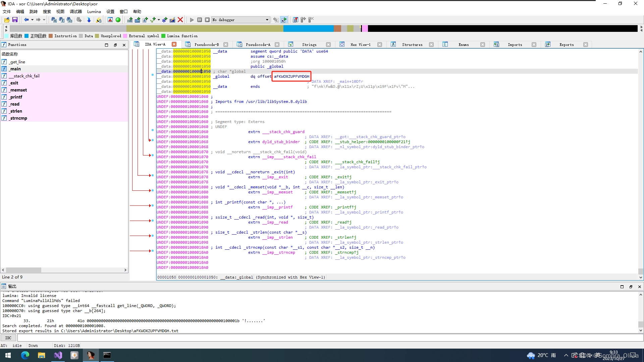Open a file from the toolbar

coord(7,20)
